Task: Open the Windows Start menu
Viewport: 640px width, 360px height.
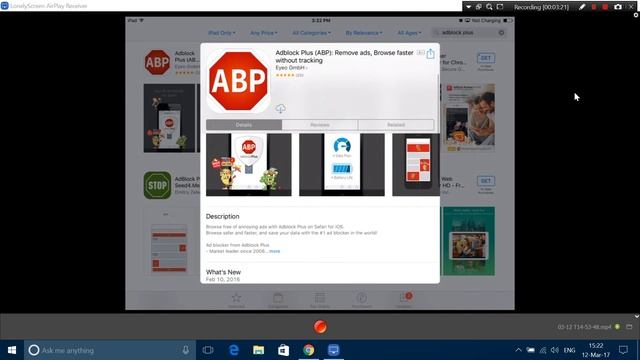Action: pos(12,350)
